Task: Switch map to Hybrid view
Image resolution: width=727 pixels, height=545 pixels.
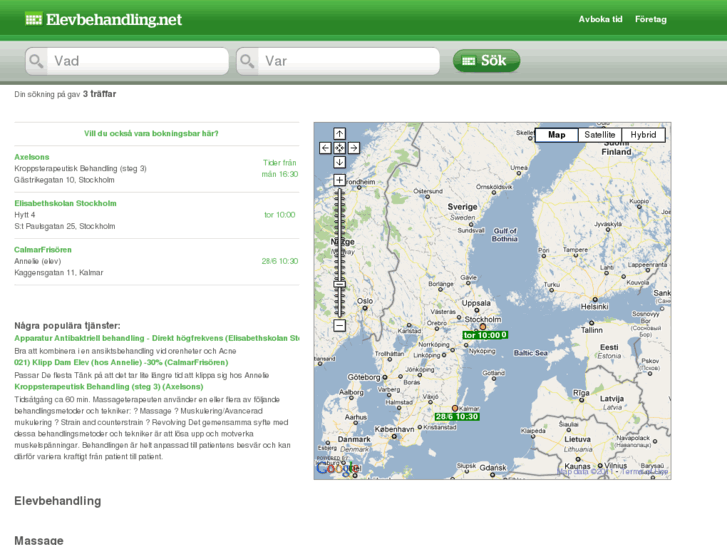Action: 643,135
